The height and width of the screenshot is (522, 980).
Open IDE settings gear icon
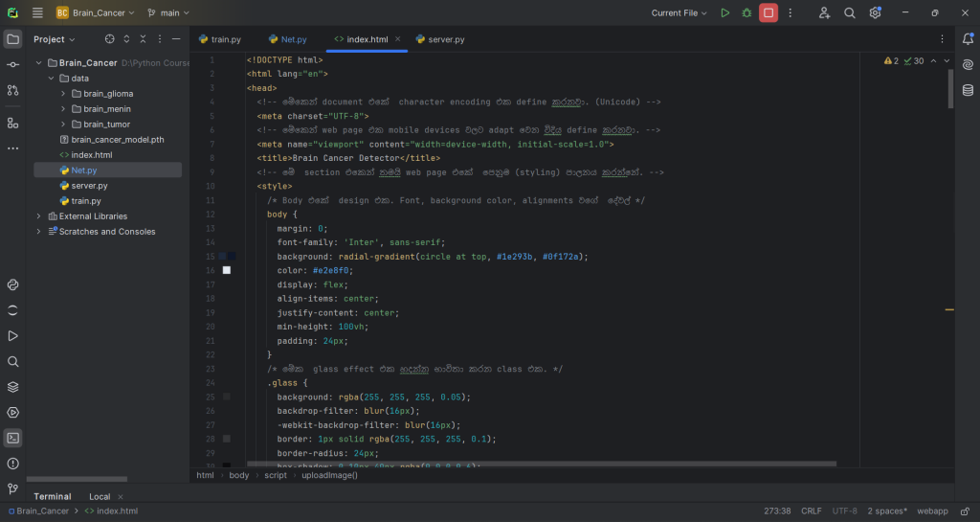point(875,12)
